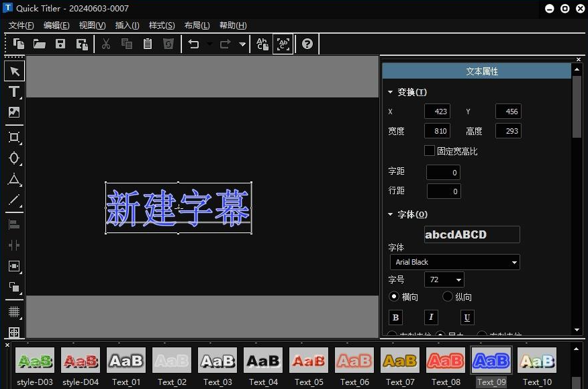The image size is (588, 389).
Task: Select the arrow selection tool
Action: (14, 70)
